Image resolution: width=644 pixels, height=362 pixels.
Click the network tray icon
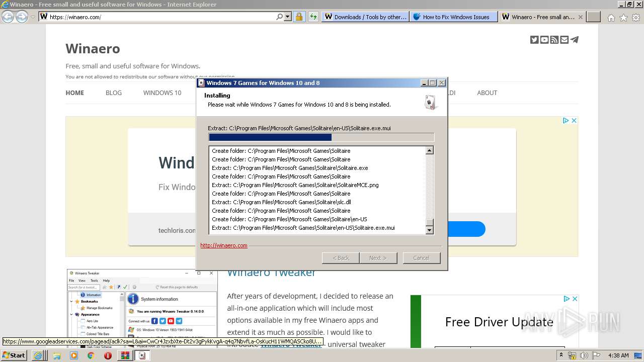pyautogui.click(x=572, y=355)
